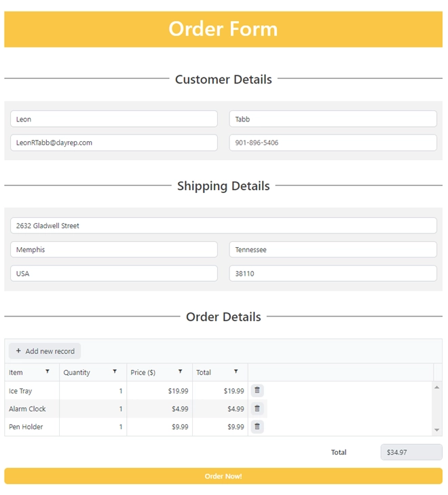Click the country field containing USA
Viewport: 448px width, 495px height.
point(114,274)
